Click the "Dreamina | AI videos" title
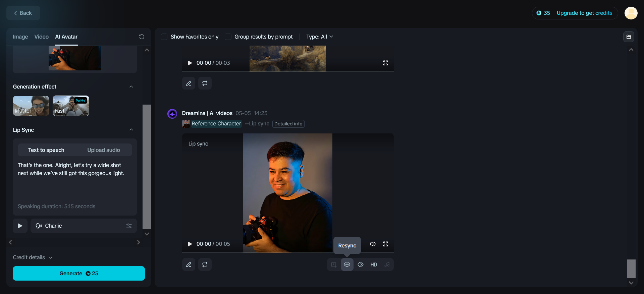 (x=207, y=113)
